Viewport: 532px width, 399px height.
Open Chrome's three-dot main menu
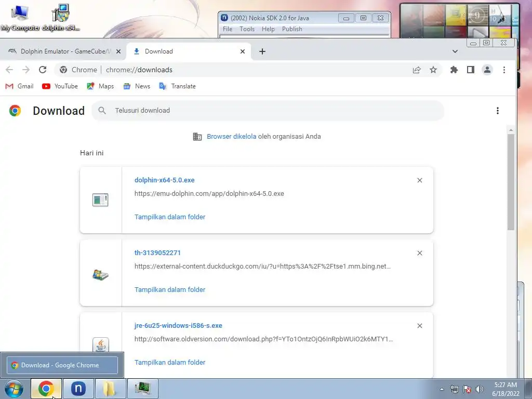504,70
